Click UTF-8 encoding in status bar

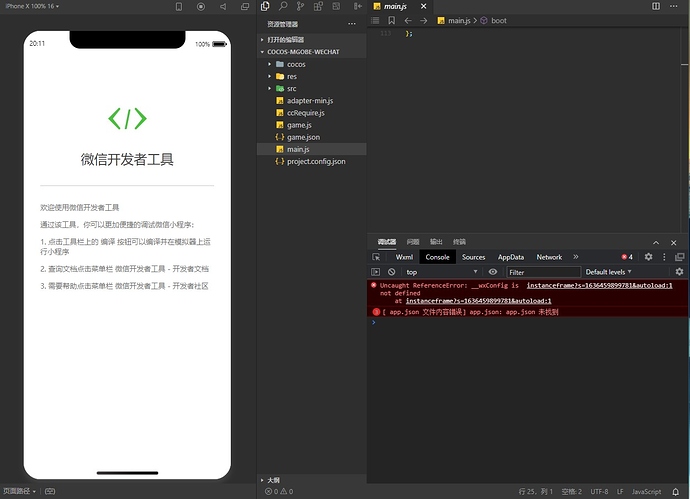click(599, 492)
